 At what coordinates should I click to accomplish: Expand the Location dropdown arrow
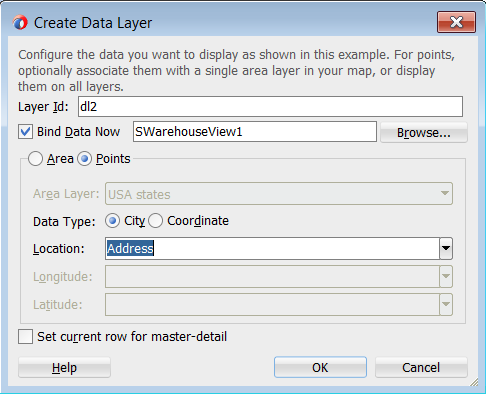click(x=446, y=248)
